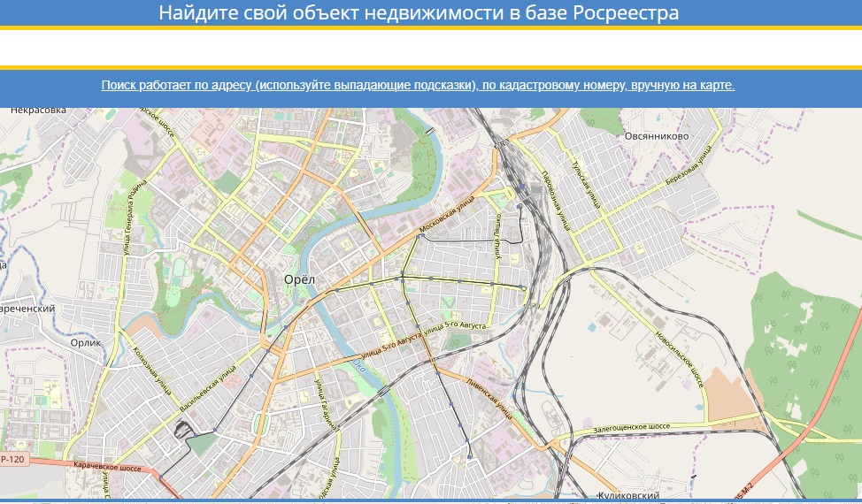
Task: Click the black stadium symbol near Карачевское шоссе
Action: 183,430
